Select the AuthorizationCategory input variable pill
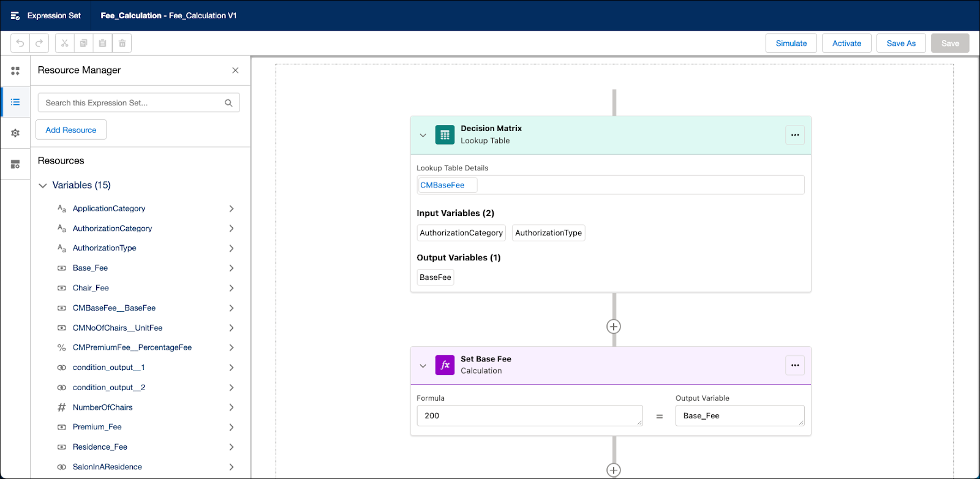 (461, 233)
